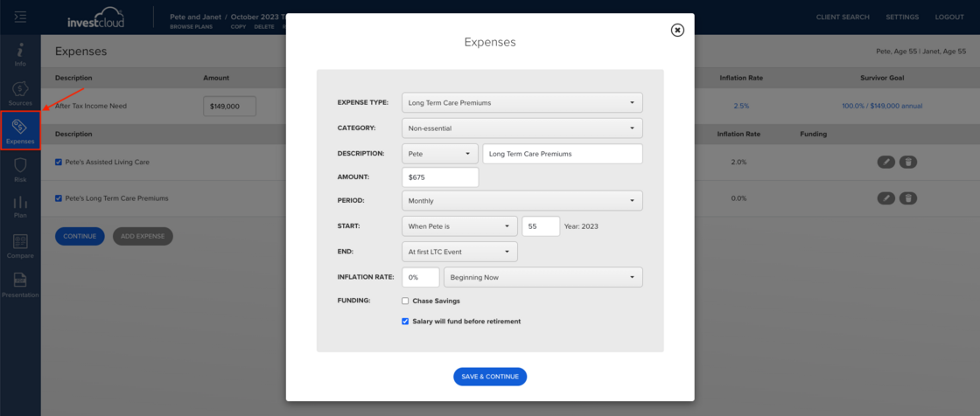
Task: Open the Sources sidebar section
Action: click(20, 93)
